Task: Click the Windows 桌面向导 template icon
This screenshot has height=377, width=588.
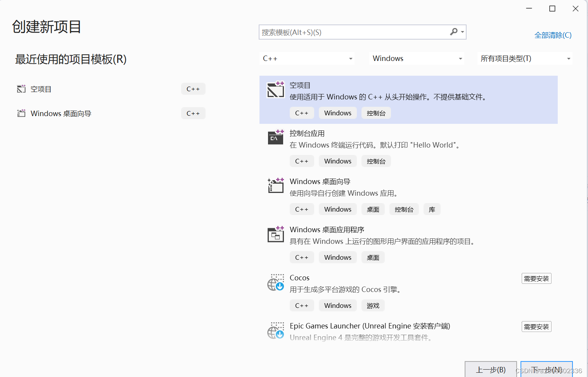Action: point(275,186)
